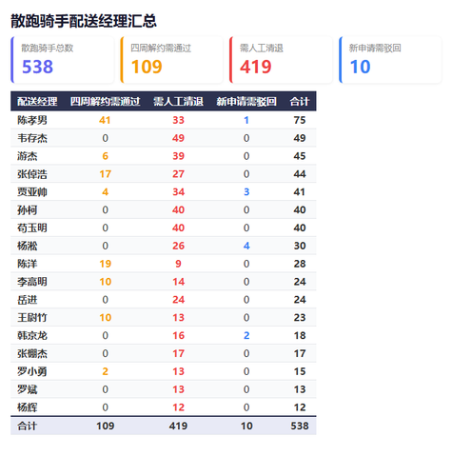Click 419 in the bottom total row

178,426
